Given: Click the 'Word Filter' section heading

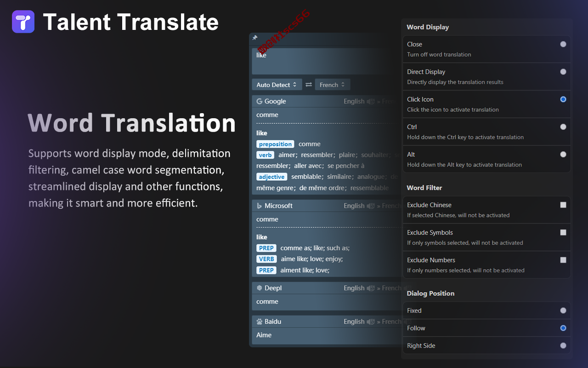Looking at the screenshot, I should tap(424, 188).
